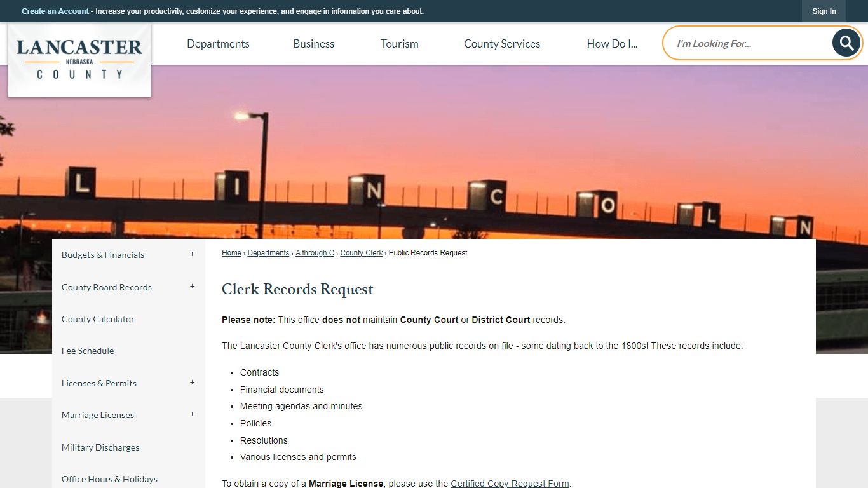Open County Board Records sidebar item

[x=107, y=287]
